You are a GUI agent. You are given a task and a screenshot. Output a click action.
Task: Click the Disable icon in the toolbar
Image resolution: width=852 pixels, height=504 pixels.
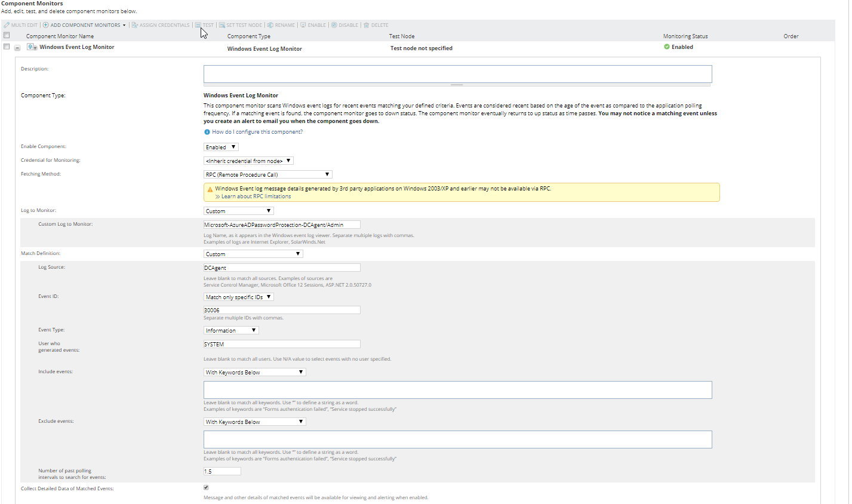tap(334, 25)
